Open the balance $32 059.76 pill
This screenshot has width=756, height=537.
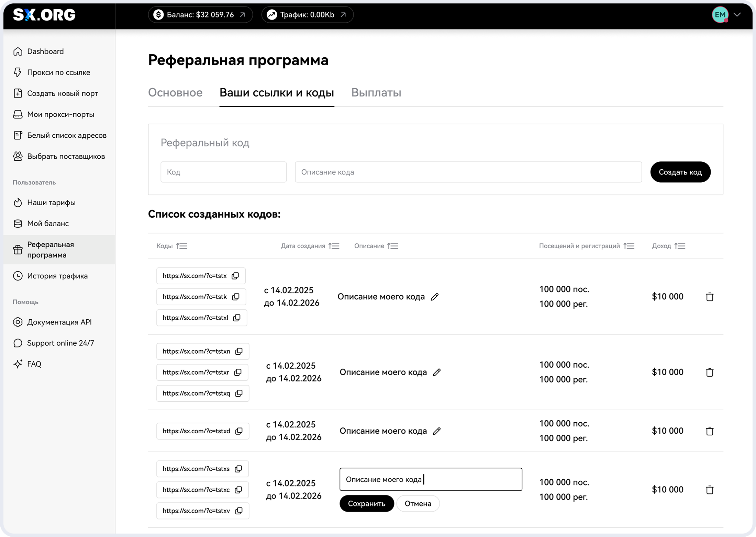tap(200, 15)
